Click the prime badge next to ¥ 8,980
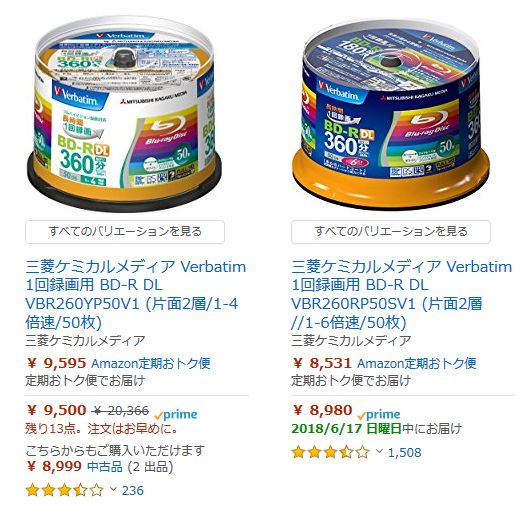Screen dimensions: 524x515 pos(379,415)
